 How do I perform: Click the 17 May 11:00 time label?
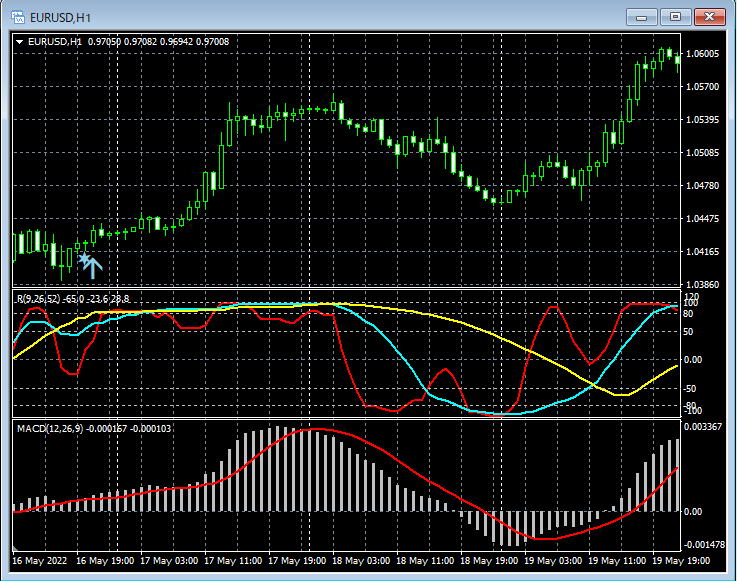(x=233, y=561)
